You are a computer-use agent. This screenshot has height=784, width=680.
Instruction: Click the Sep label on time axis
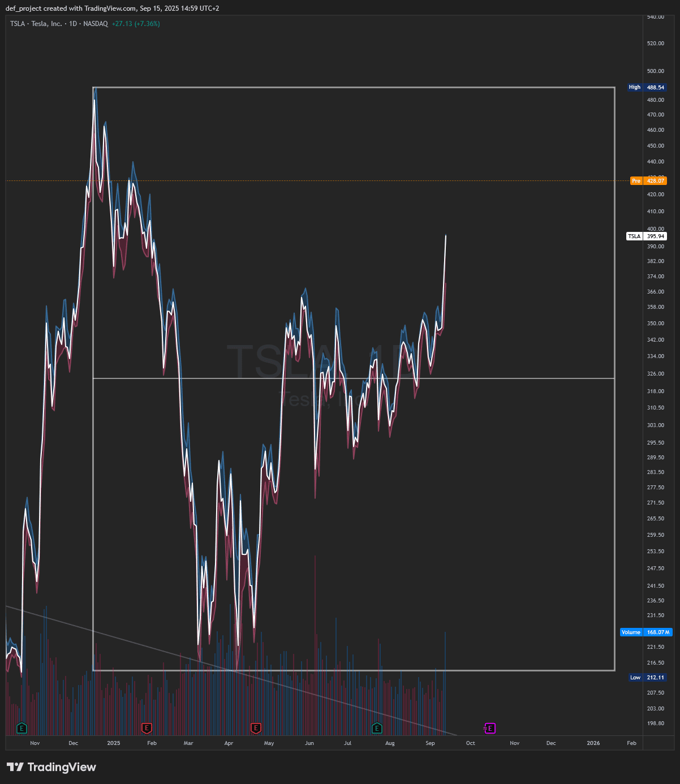tap(430, 743)
